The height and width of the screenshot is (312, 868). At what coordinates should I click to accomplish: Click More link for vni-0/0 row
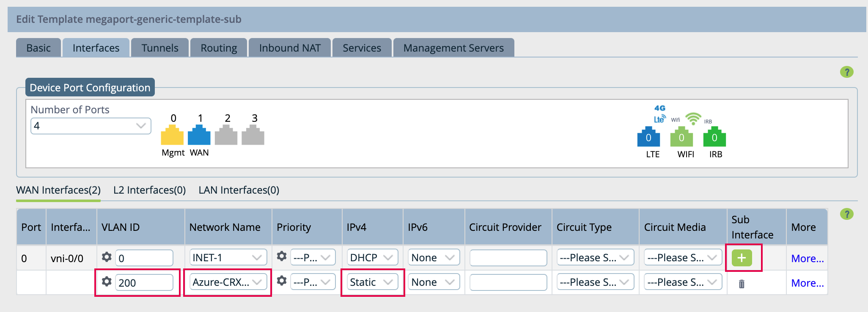807,258
